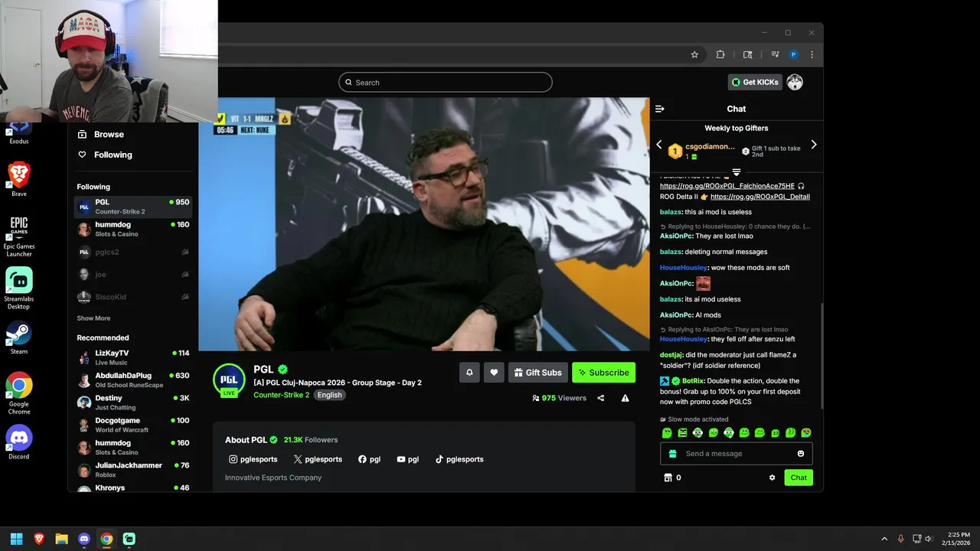Open pglesports TikTok link
The width and height of the screenshot is (980, 551).
(459, 459)
